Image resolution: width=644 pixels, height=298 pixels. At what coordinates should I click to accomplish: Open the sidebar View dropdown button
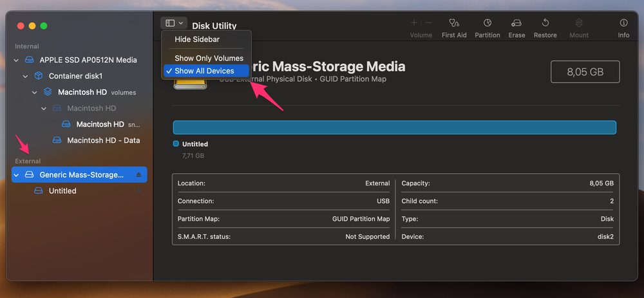pos(174,23)
